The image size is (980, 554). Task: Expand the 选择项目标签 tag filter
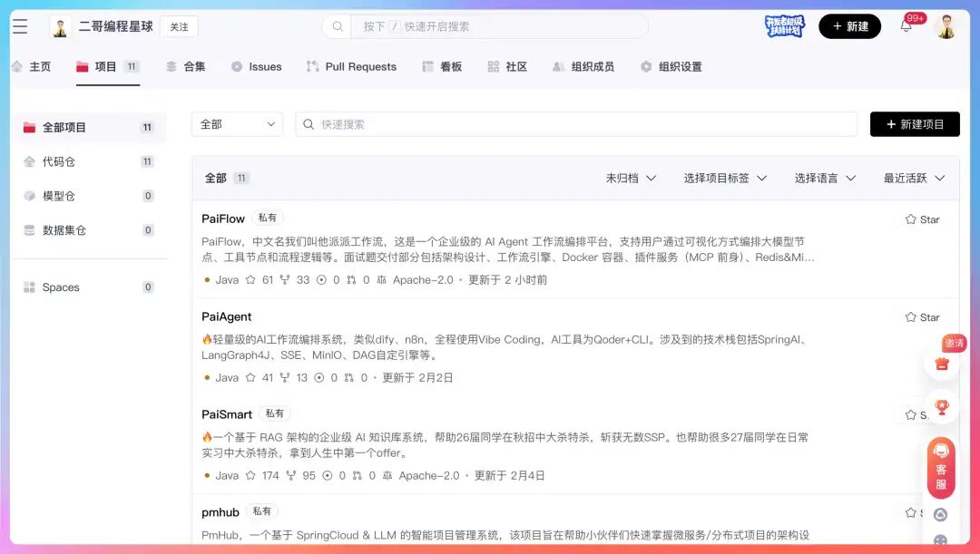click(x=725, y=178)
